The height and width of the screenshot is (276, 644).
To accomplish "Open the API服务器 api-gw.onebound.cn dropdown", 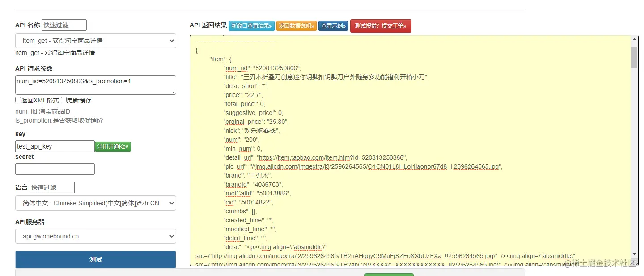I will [x=96, y=236].
